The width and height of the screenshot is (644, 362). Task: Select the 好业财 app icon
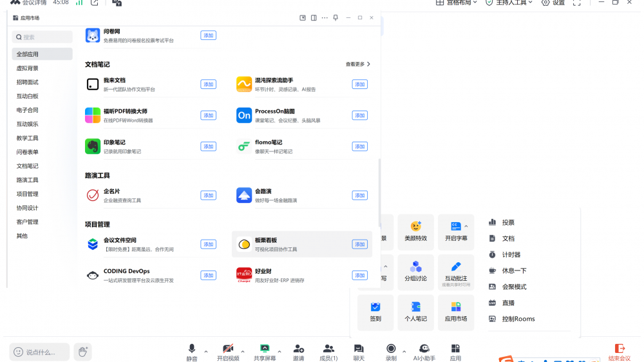pos(244,275)
